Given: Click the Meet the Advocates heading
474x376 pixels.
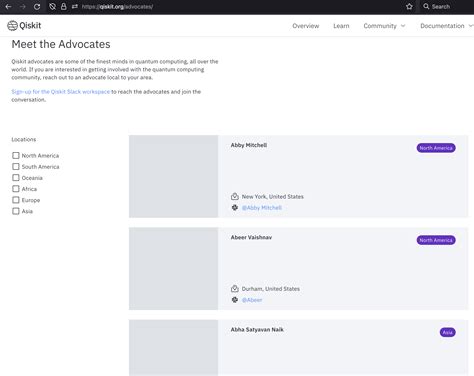Looking at the screenshot, I should pos(61,44).
